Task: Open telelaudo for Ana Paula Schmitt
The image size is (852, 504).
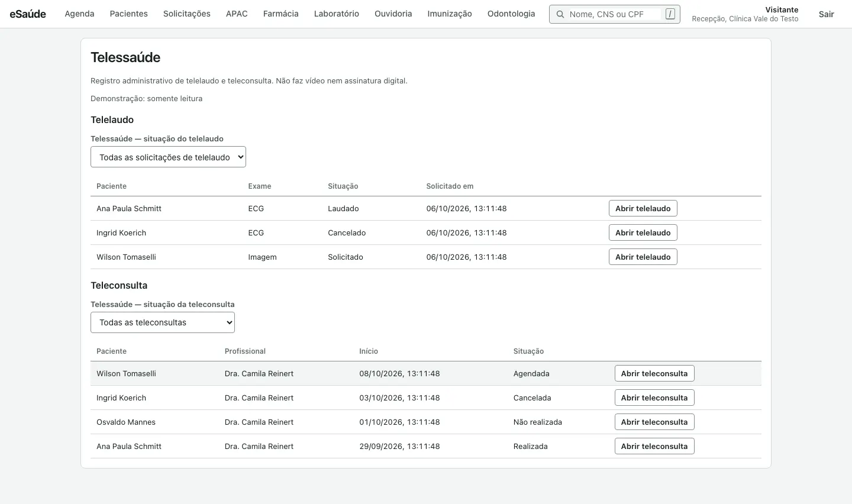Action: click(x=643, y=208)
